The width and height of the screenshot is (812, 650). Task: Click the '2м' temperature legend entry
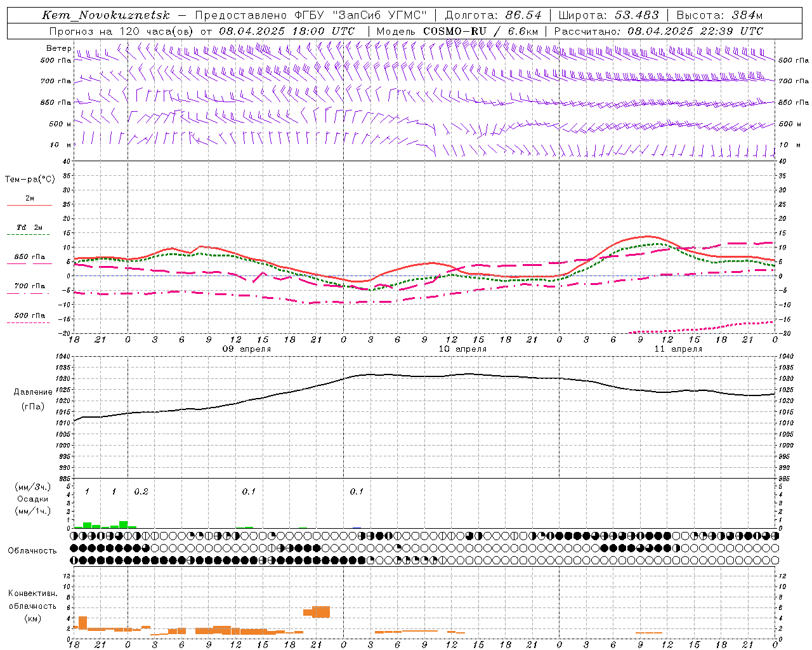pos(30,199)
